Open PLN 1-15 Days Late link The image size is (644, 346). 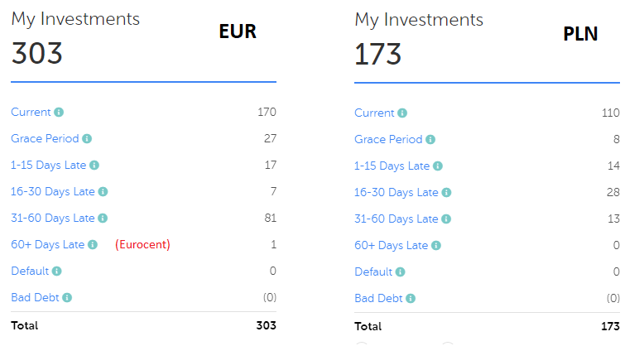(392, 166)
